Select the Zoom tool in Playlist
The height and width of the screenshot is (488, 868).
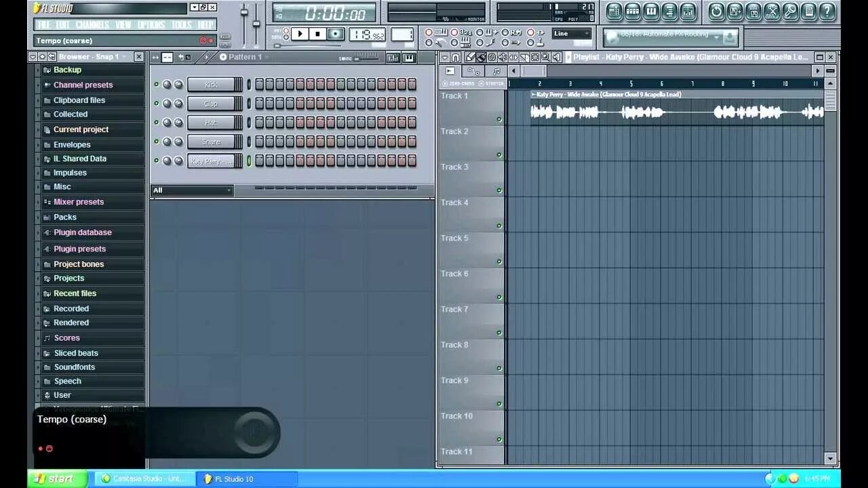point(546,58)
